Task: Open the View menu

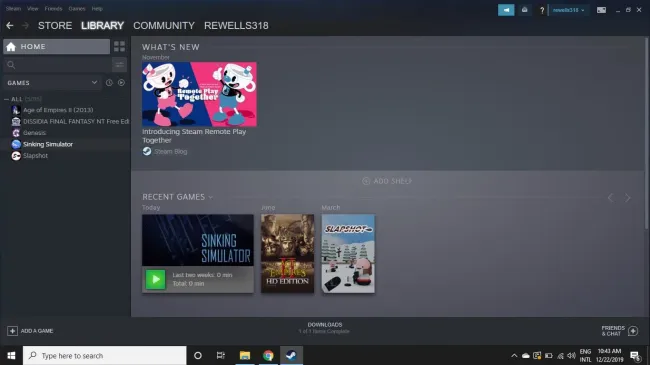Action: 32,8
